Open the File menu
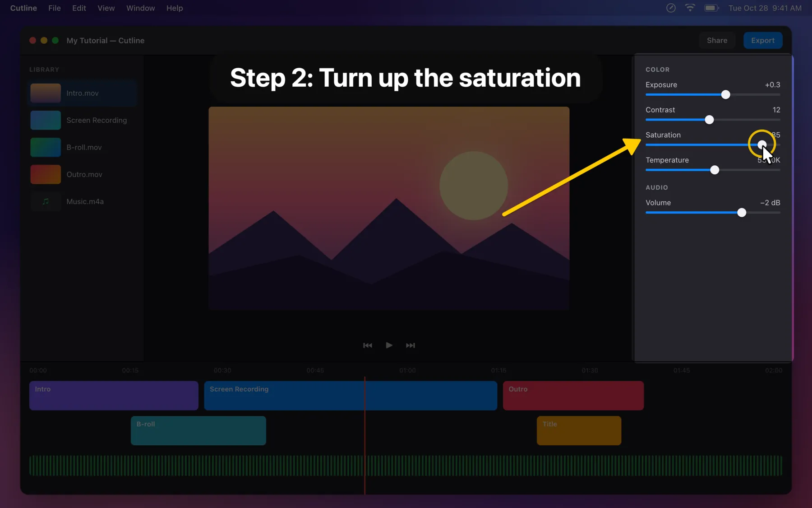This screenshot has width=812, height=508. [55, 8]
